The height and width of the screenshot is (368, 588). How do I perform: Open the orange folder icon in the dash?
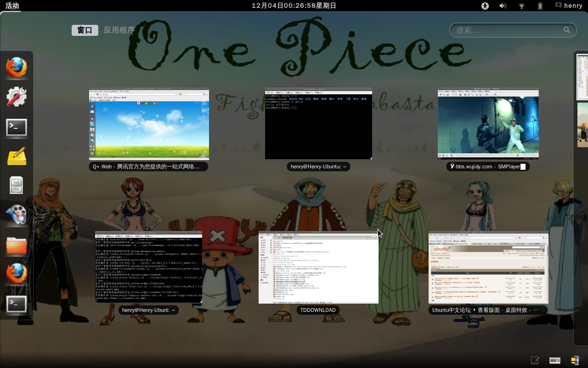click(17, 245)
